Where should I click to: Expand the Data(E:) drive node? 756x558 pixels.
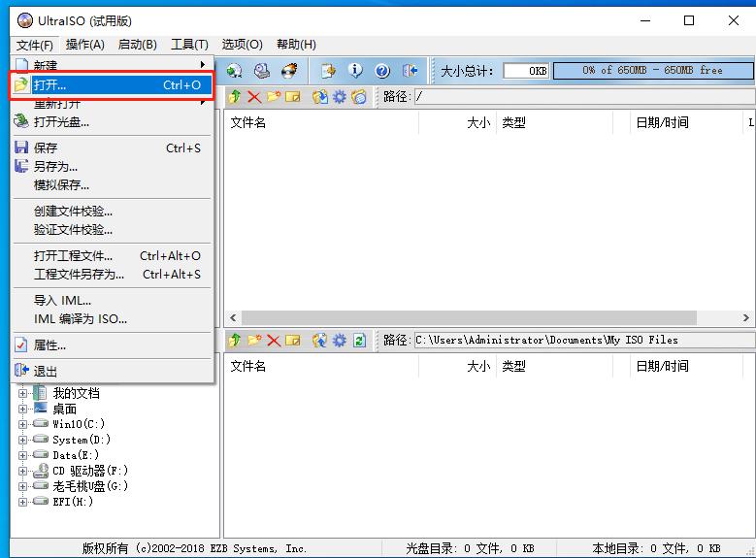[22, 455]
